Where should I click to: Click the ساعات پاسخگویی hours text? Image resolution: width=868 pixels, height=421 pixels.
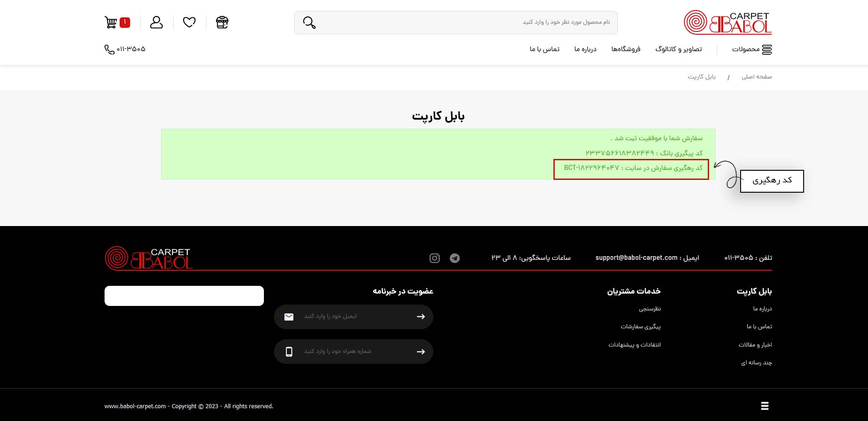point(531,258)
